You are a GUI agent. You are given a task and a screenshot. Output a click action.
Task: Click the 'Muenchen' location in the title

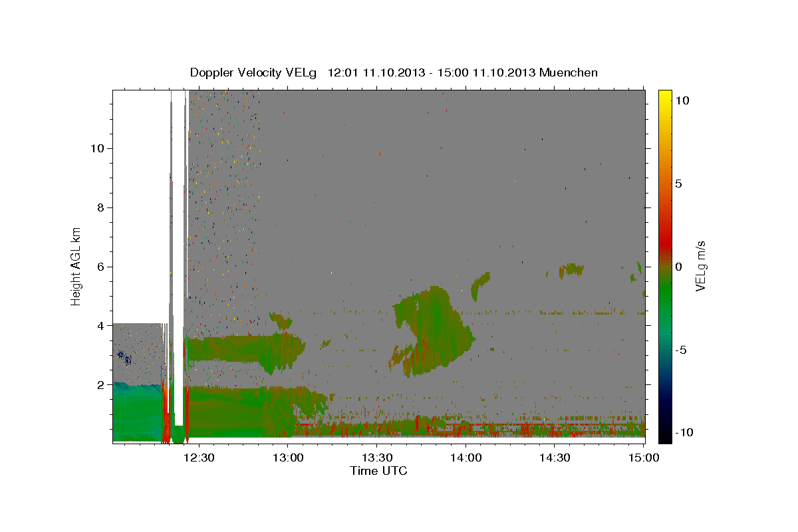pos(569,72)
